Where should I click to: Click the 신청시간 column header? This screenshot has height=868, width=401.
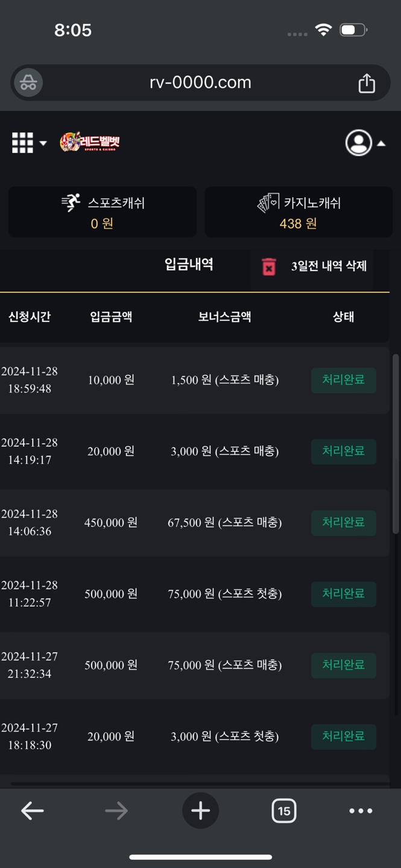(x=30, y=317)
